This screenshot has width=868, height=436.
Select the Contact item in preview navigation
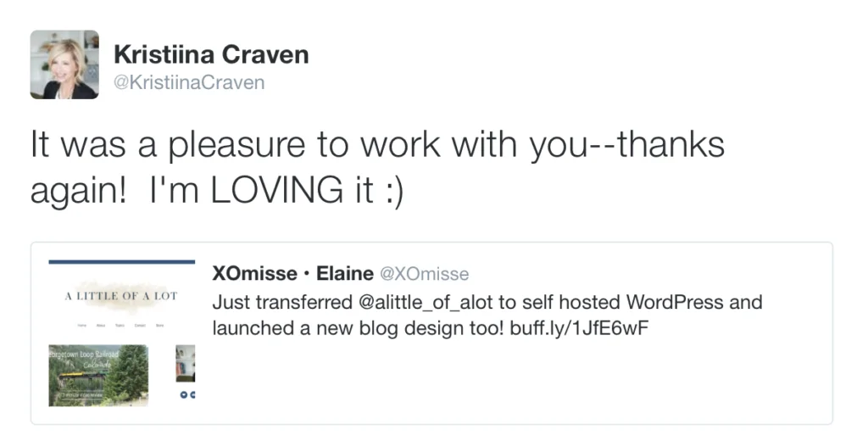[x=140, y=326]
